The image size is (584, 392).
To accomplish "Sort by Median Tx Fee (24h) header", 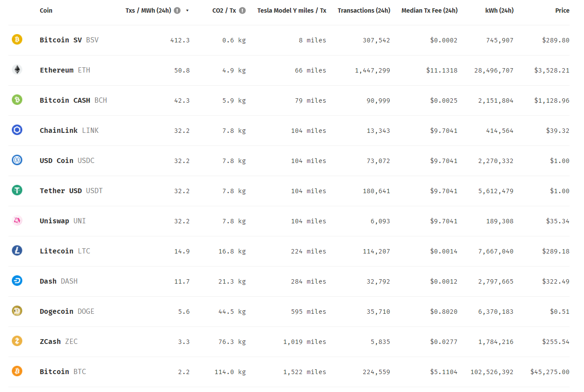I will (430, 10).
